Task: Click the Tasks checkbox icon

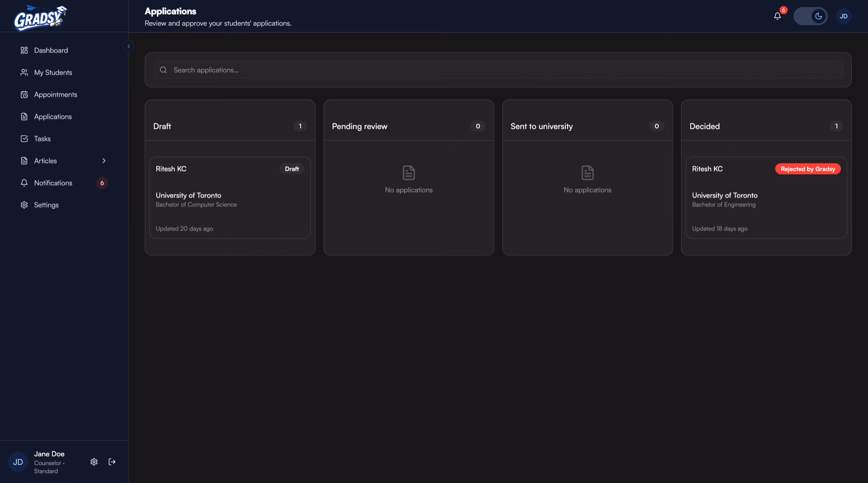Action: 24,139
